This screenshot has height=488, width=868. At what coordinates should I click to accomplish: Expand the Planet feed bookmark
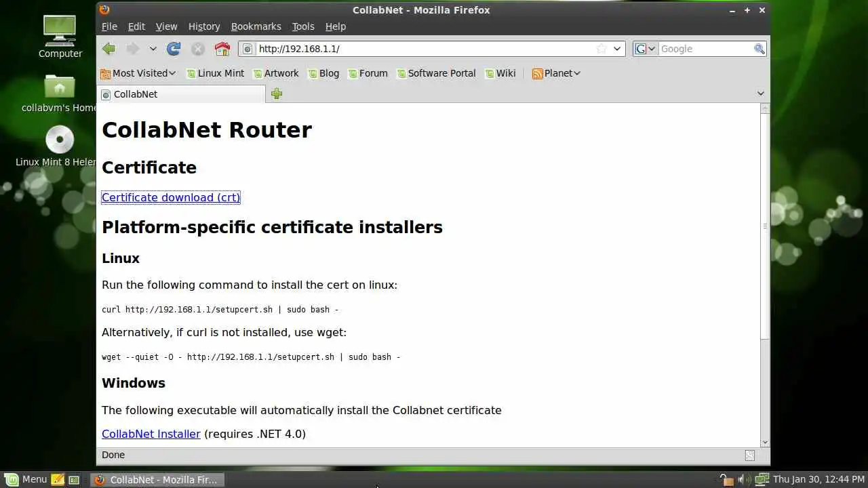click(x=556, y=73)
